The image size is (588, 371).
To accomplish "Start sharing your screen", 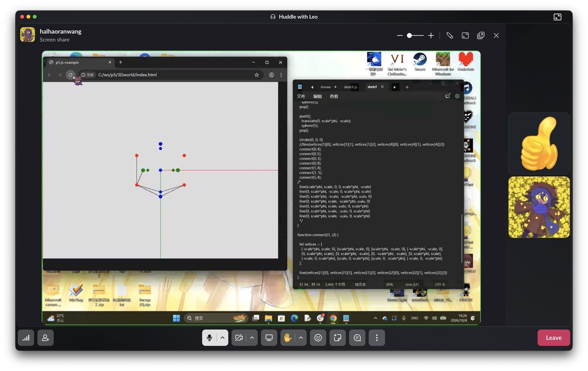I will (x=269, y=338).
